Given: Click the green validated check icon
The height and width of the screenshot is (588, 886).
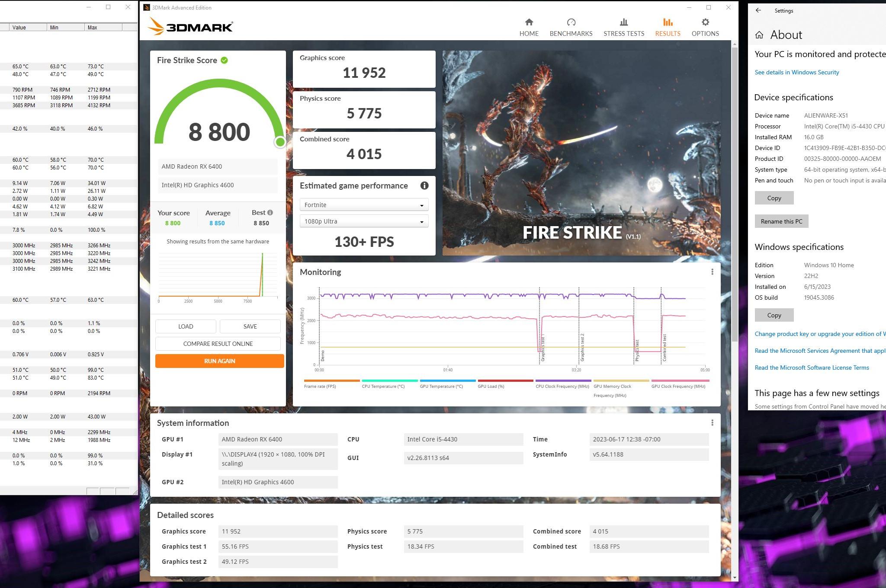Looking at the screenshot, I should [224, 60].
